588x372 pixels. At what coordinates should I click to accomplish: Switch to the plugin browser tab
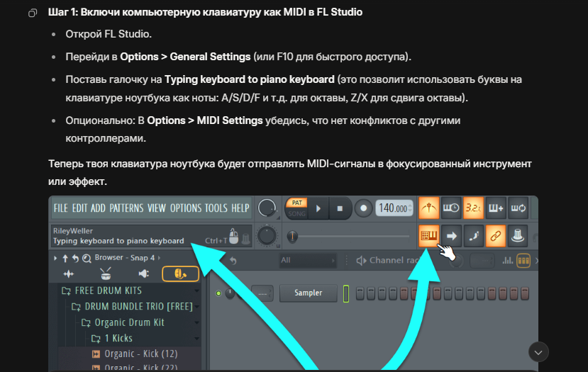point(143,274)
